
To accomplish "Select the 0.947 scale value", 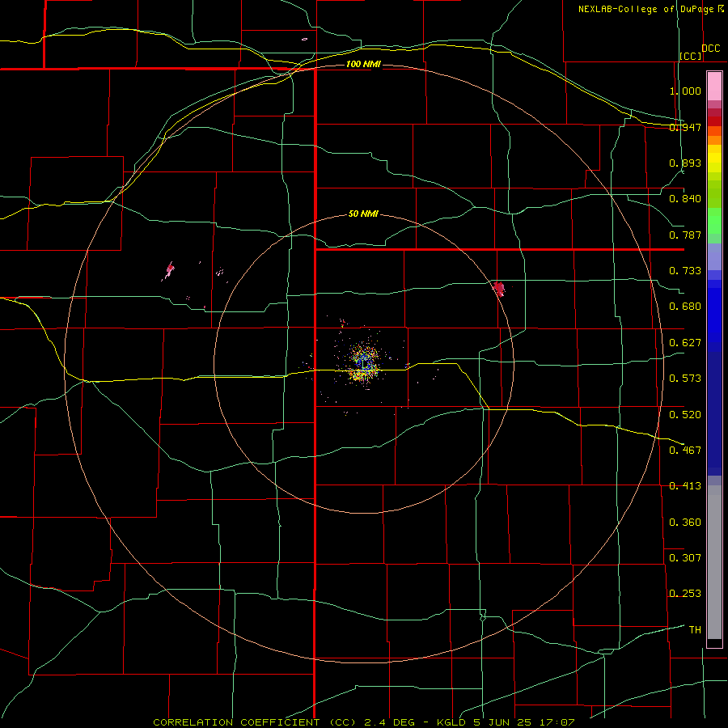I will tap(685, 127).
